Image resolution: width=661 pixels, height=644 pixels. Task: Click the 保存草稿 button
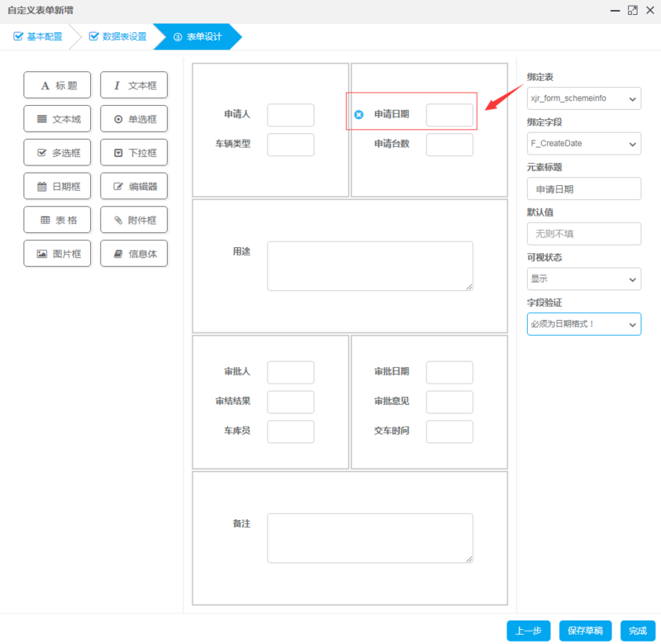585,631
